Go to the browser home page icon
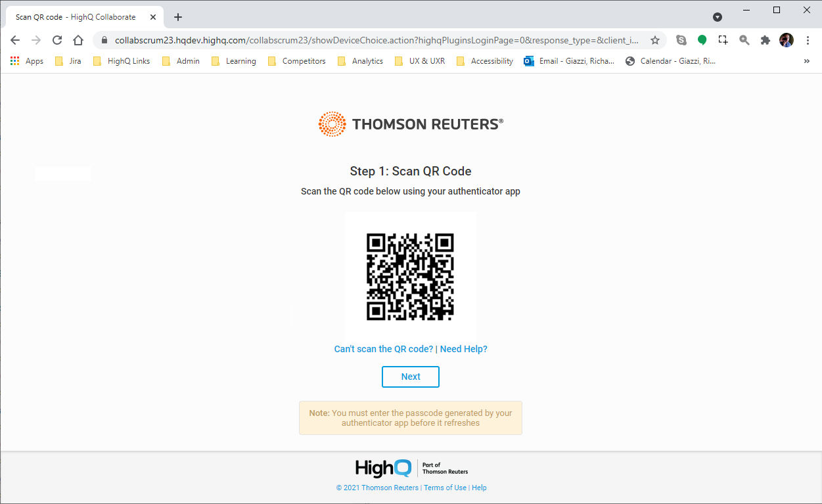The image size is (822, 504). 78,40
